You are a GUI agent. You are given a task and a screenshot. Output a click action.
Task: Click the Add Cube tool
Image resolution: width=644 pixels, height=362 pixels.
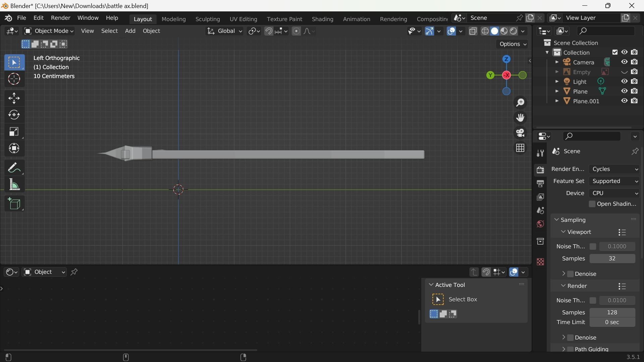pyautogui.click(x=14, y=203)
